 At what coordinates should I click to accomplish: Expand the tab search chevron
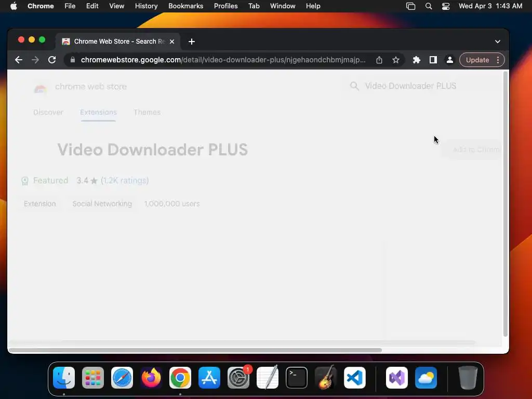(x=497, y=42)
